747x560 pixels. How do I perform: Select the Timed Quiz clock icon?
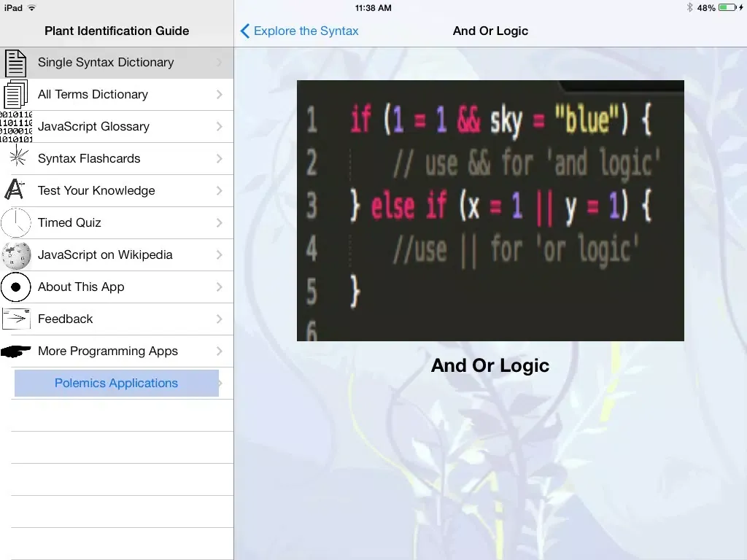pos(16,222)
